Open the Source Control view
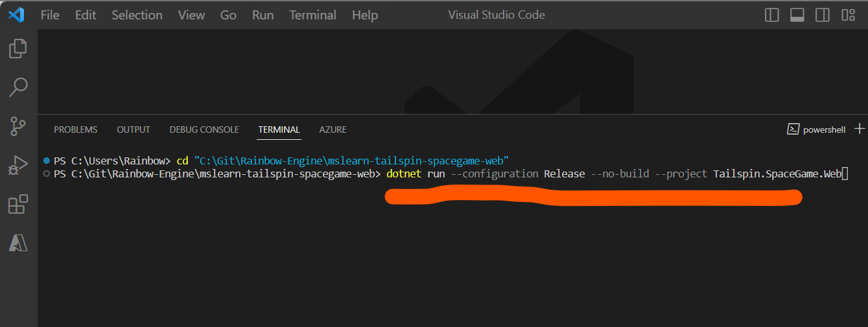The height and width of the screenshot is (327, 868). (x=18, y=126)
